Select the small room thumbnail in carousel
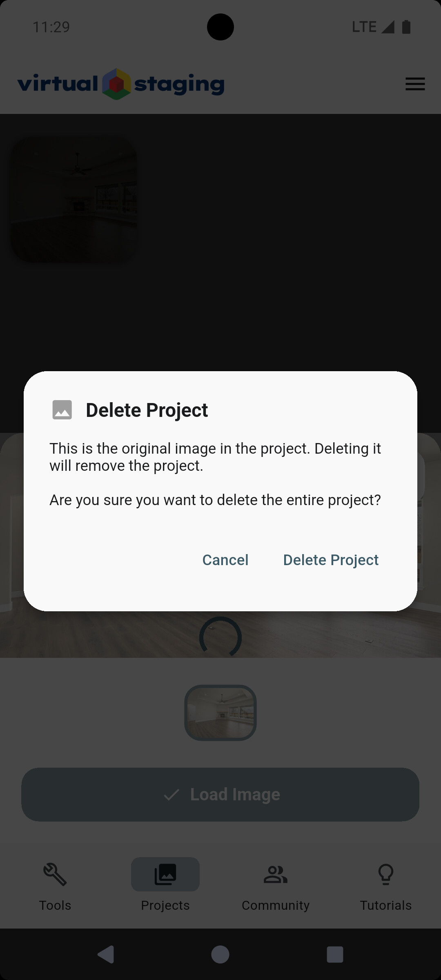Image resolution: width=441 pixels, height=980 pixels. point(220,713)
